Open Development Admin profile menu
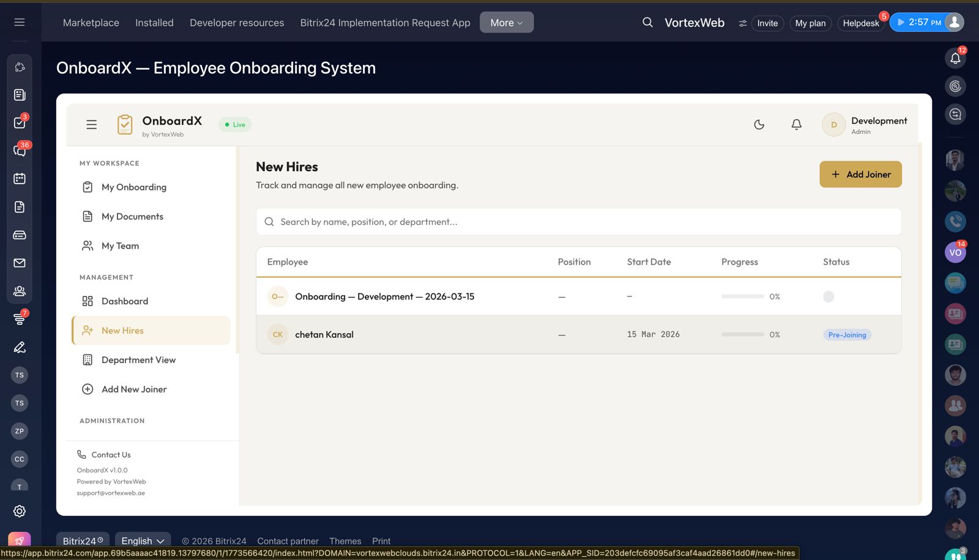This screenshot has height=560, width=979. 865,125
